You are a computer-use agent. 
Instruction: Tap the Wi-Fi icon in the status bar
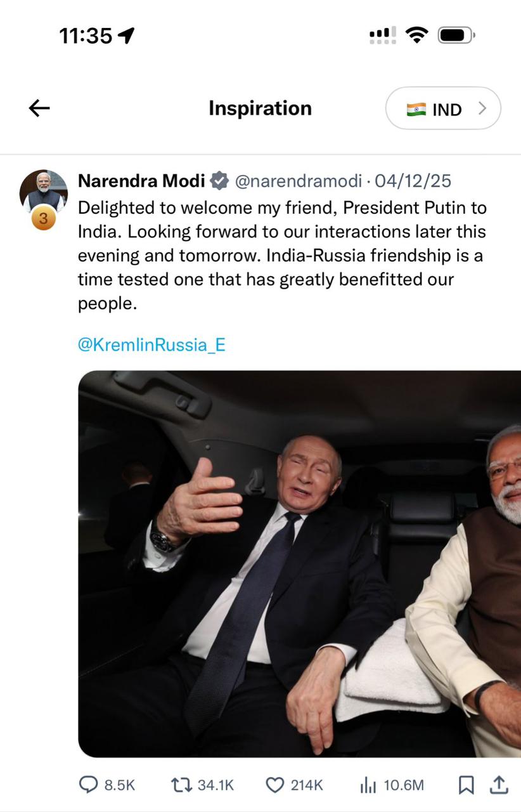(416, 35)
